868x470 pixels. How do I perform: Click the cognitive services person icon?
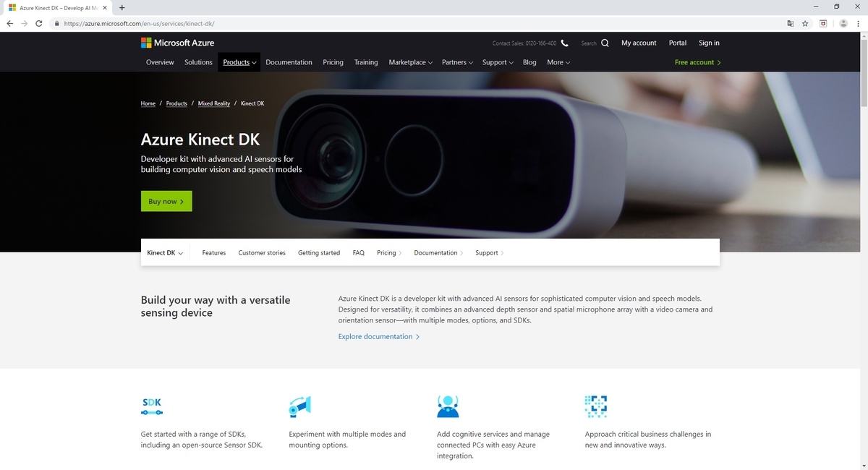click(448, 406)
